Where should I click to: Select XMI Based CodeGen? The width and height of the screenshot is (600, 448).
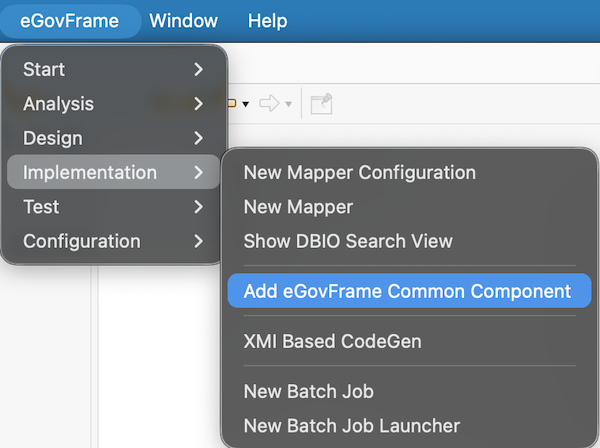[x=332, y=341]
